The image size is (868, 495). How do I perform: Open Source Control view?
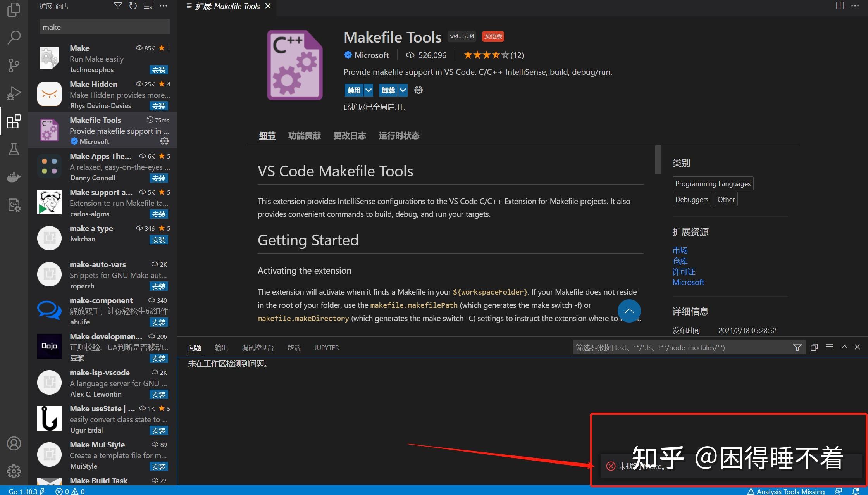pyautogui.click(x=14, y=65)
